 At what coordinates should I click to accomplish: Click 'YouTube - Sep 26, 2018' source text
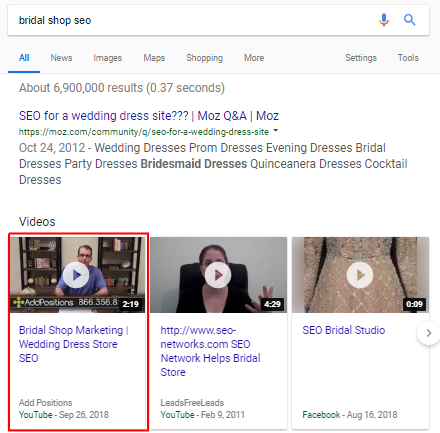64,415
